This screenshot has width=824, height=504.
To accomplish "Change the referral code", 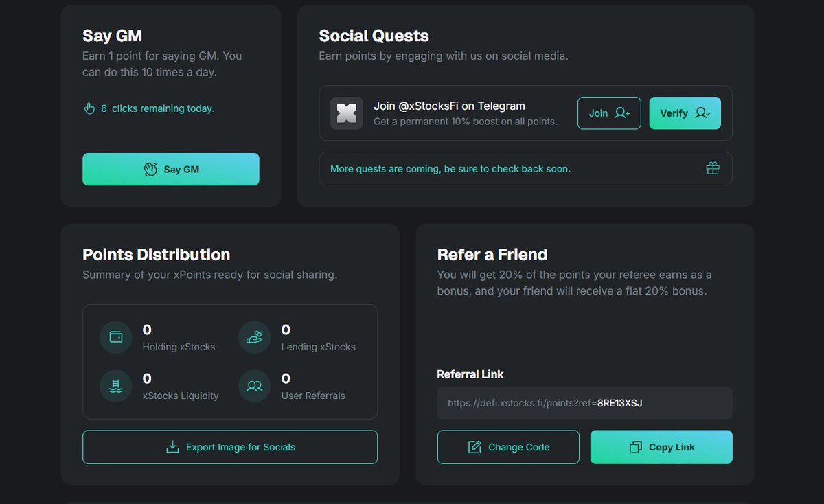I will pyautogui.click(x=508, y=447).
